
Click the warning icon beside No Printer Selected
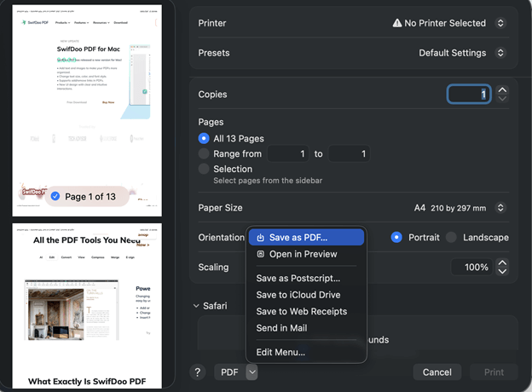(x=397, y=23)
